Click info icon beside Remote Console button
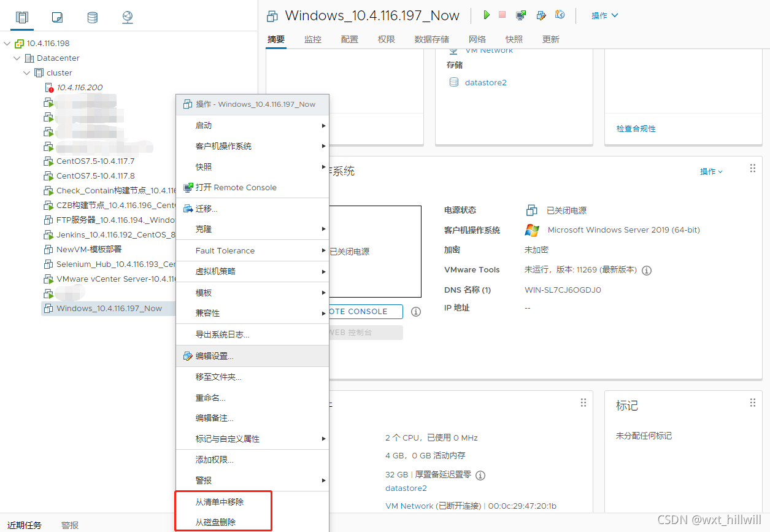 point(416,312)
